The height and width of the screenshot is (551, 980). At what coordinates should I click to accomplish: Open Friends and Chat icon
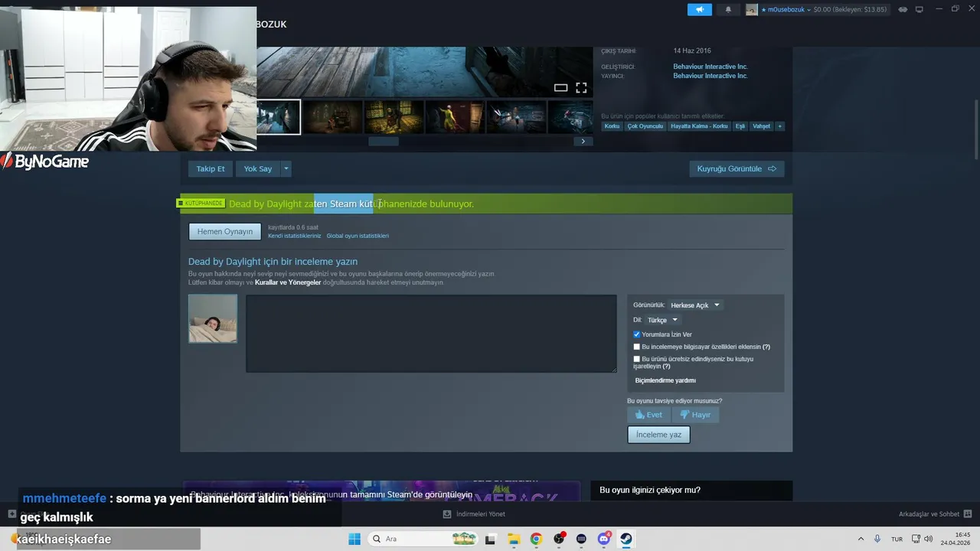point(968,514)
